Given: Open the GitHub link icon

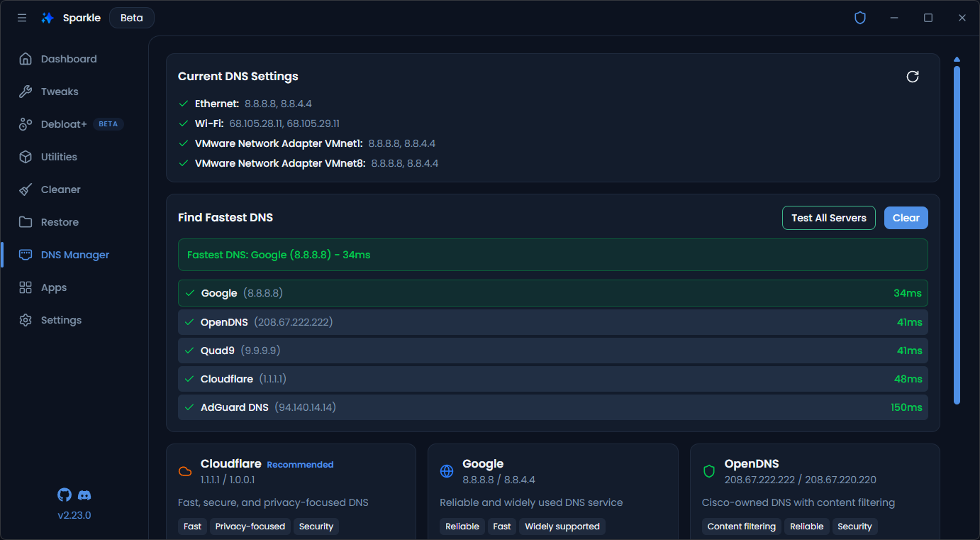Looking at the screenshot, I should [x=65, y=495].
